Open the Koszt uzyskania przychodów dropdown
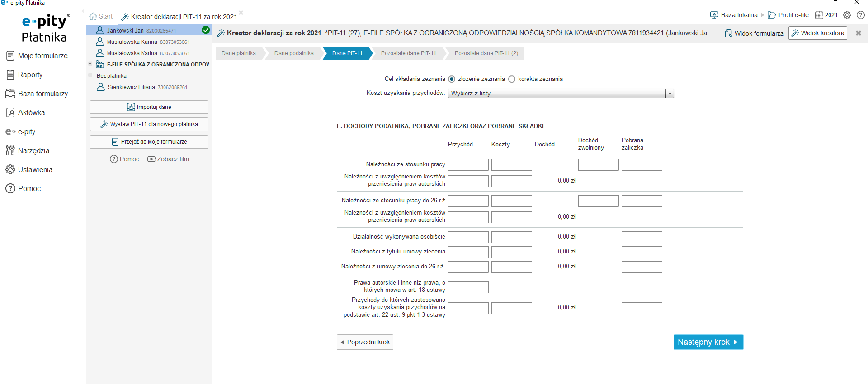Screen dimensions: 868x384 [x=561, y=94]
